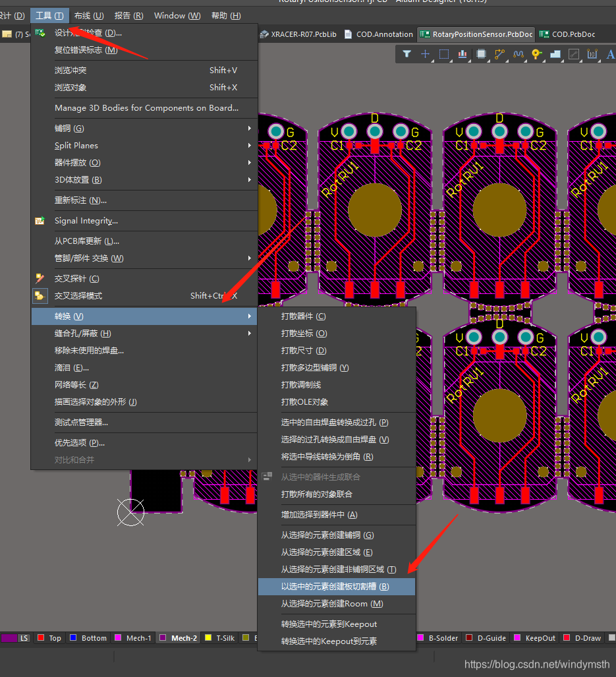The height and width of the screenshot is (677, 616).
Task: Select the place via icon
Action: 536,54
